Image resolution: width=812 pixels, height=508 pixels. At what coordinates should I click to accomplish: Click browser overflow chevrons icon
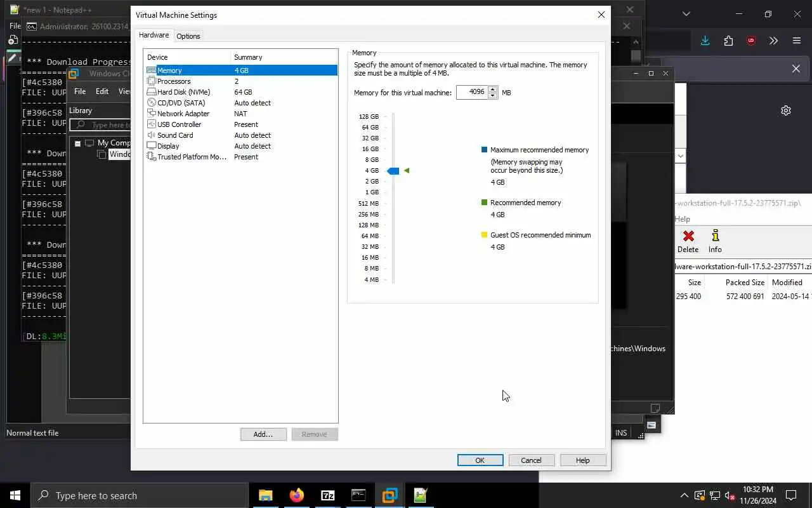pyautogui.click(x=773, y=41)
